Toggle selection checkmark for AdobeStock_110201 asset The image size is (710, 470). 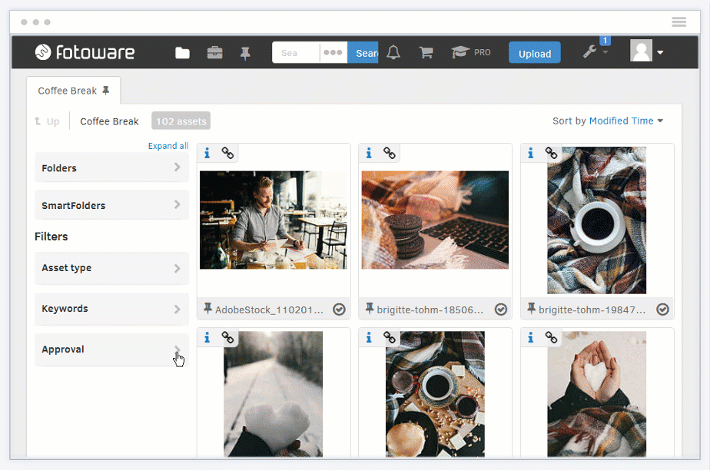(x=339, y=310)
